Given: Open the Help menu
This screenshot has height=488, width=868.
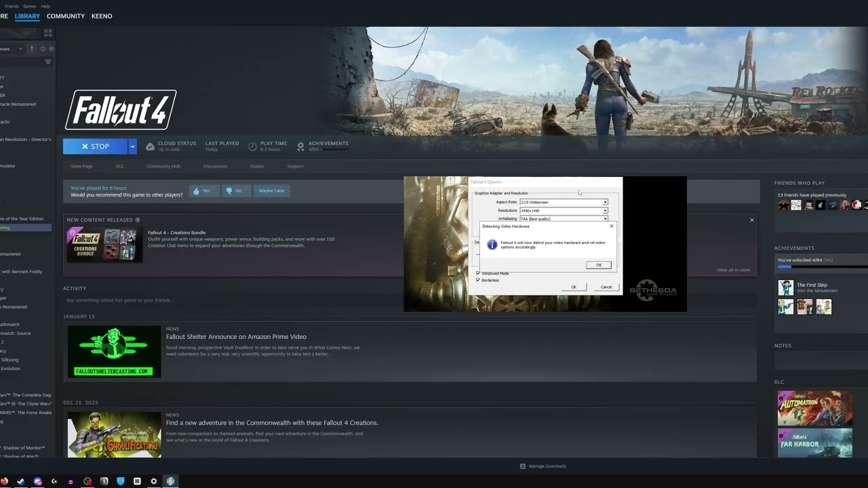Looking at the screenshot, I should click(x=45, y=6).
